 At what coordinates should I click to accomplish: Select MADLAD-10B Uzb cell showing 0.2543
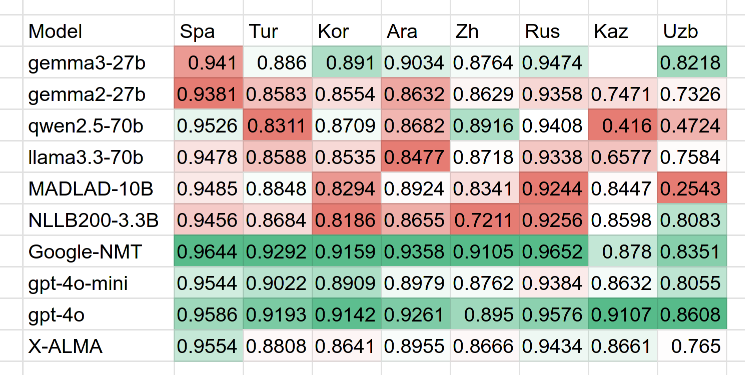coord(692,189)
